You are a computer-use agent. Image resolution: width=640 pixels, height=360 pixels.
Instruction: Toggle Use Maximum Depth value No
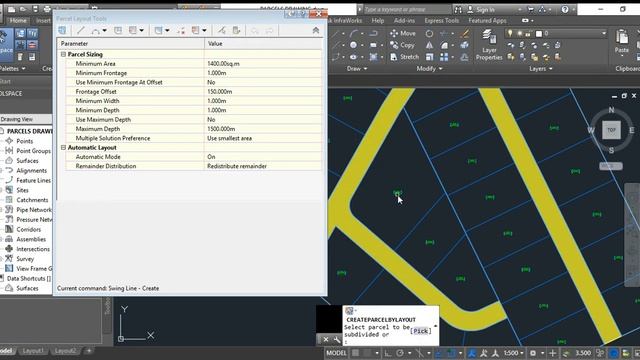click(x=263, y=120)
